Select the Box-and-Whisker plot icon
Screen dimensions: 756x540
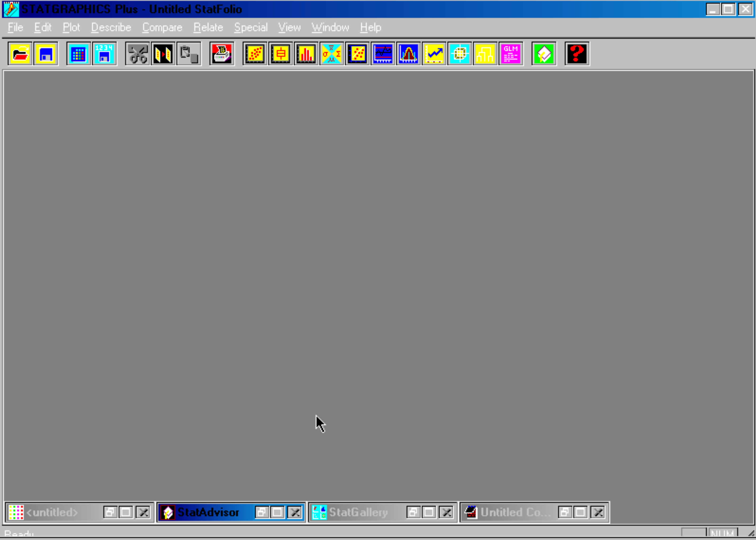281,54
